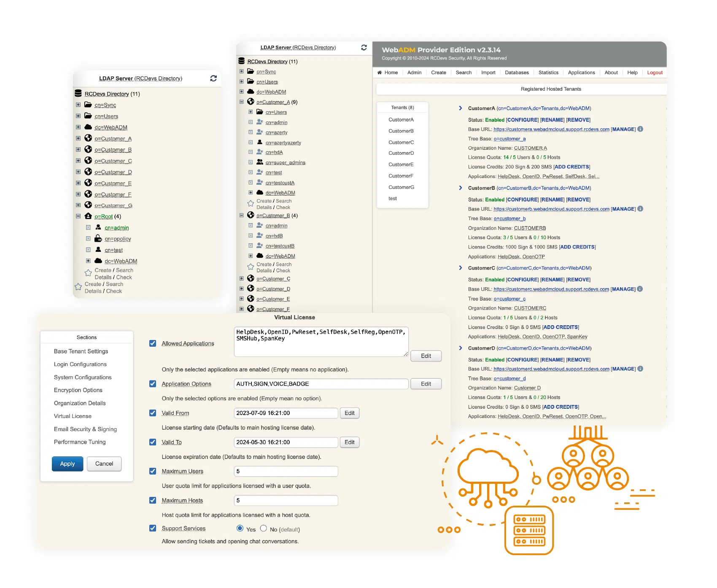Toggle Valid From checkbox
Viewport: 717px width, 588px height.
click(x=153, y=413)
